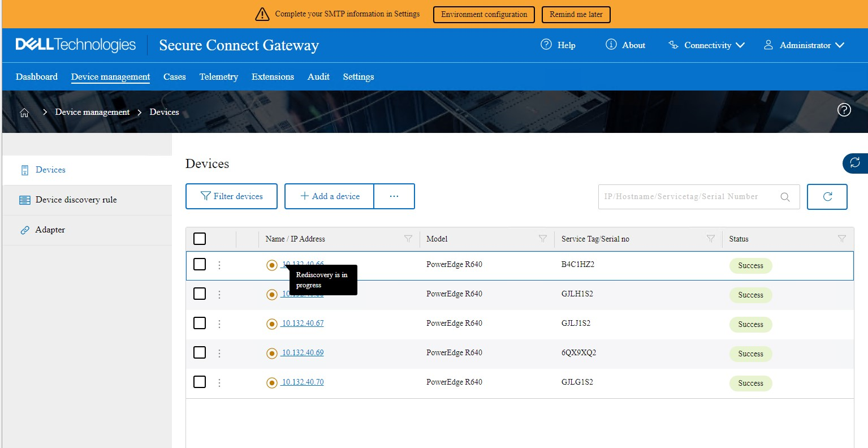The height and width of the screenshot is (448, 868).
Task: Click the search magnifier icon
Action: pos(785,197)
